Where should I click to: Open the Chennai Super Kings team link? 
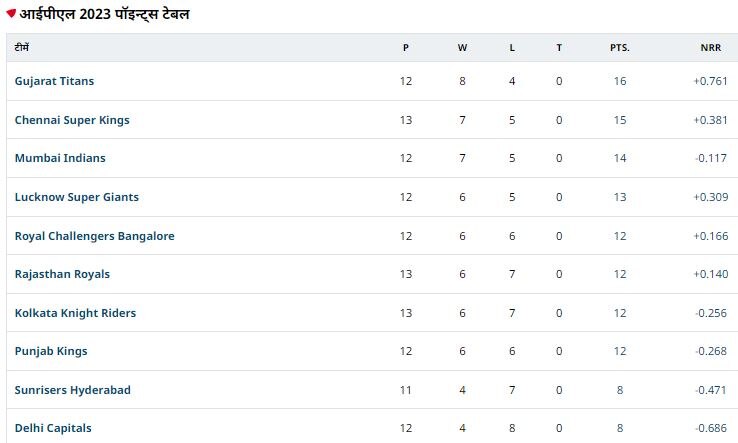tap(72, 120)
